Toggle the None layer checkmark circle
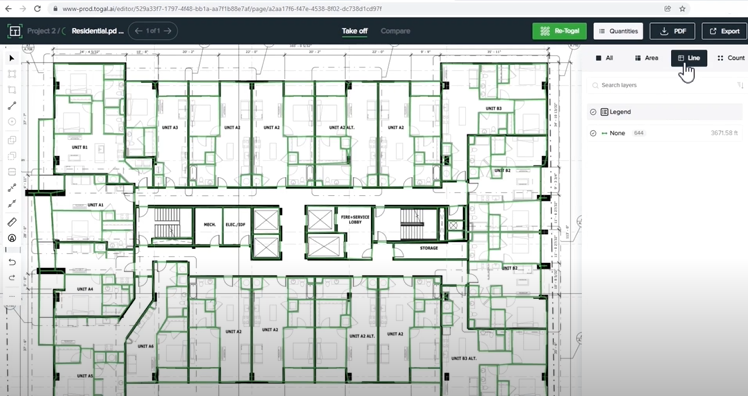The height and width of the screenshot is (396, 748). click(593, 133)
